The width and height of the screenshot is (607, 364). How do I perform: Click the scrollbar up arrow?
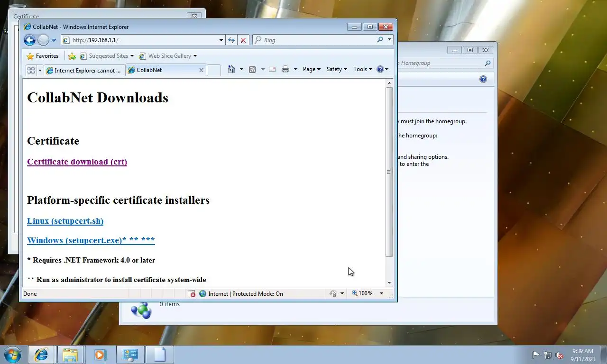[389, 83]
